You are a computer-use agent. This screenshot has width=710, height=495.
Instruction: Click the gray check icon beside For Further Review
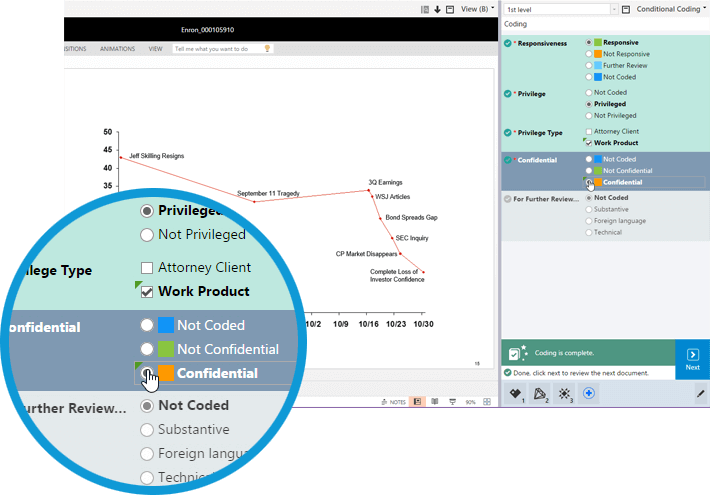point(508,199)
